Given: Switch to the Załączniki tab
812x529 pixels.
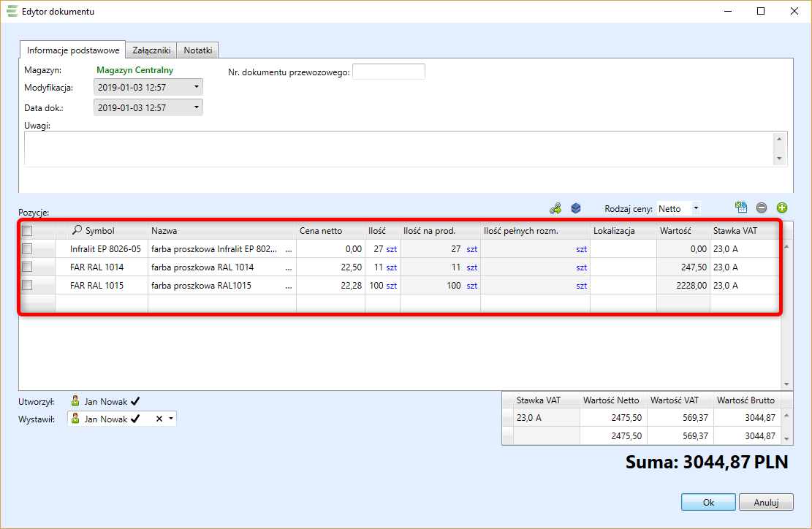Looking at the screenshot, I should point(152,50).
